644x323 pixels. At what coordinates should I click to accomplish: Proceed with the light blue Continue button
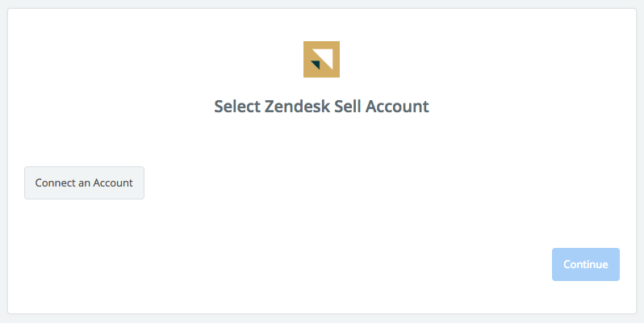click(586, 264)
